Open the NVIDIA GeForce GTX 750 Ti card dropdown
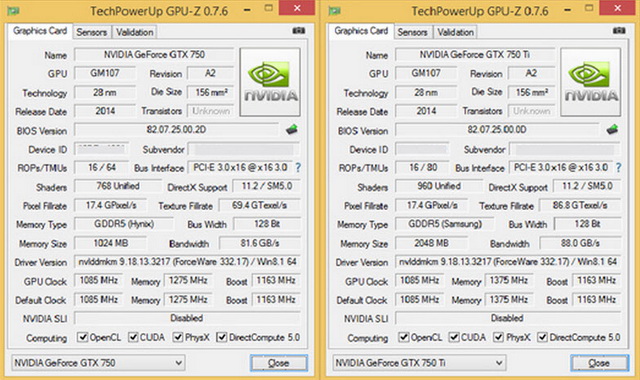 [x=419, y=362]
